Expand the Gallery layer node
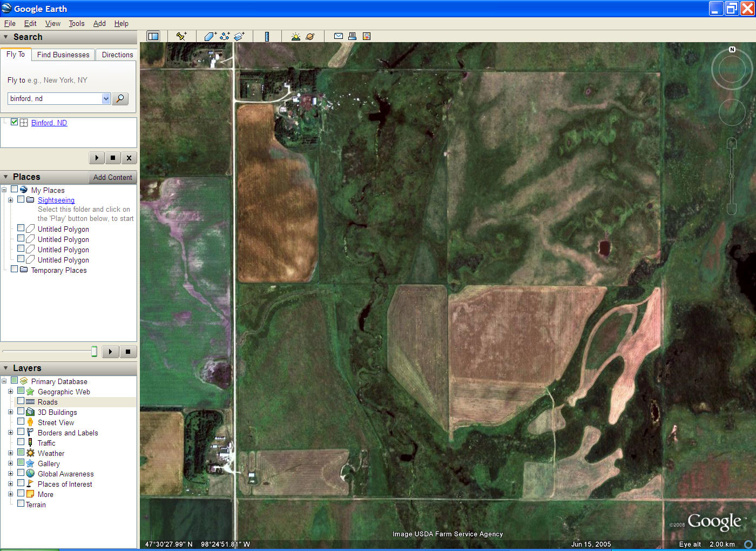 [x=10, y=463]
